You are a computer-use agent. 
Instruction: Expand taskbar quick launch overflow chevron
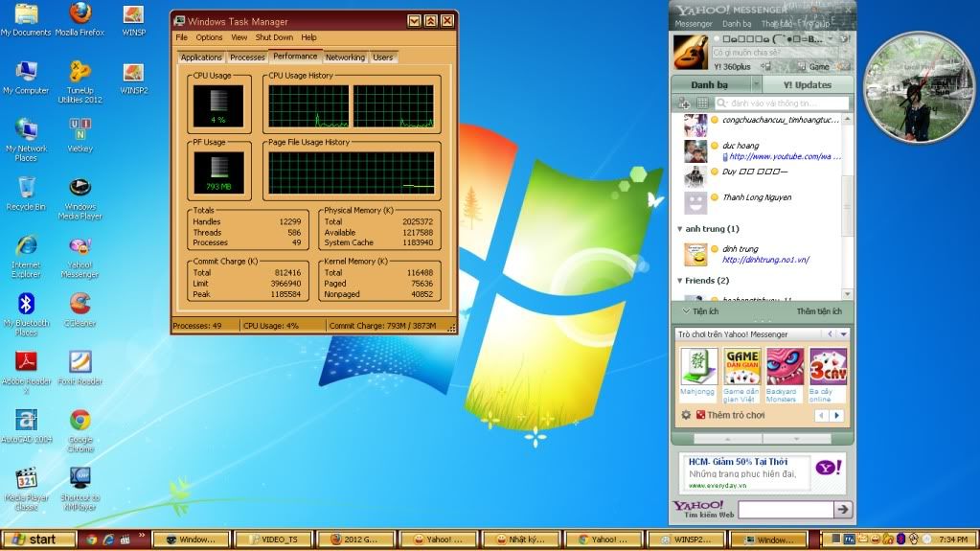coord(141,535)
